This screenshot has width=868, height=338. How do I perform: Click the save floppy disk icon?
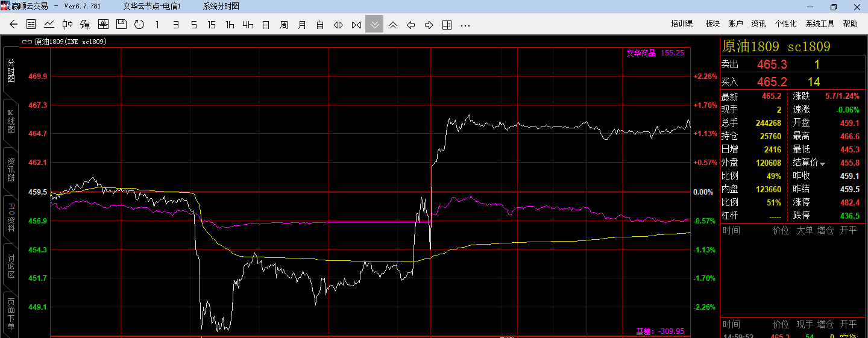121,25
